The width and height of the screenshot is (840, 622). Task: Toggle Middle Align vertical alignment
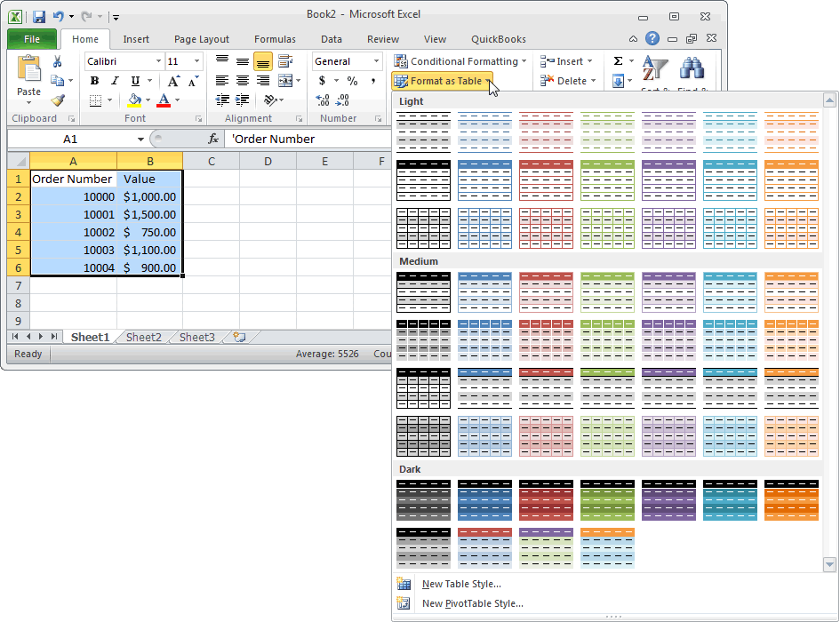242,61
